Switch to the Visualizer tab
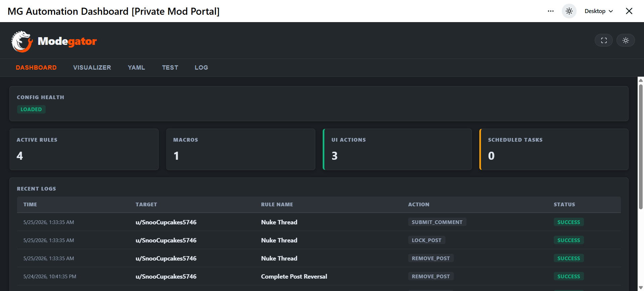 pos(92,68)
